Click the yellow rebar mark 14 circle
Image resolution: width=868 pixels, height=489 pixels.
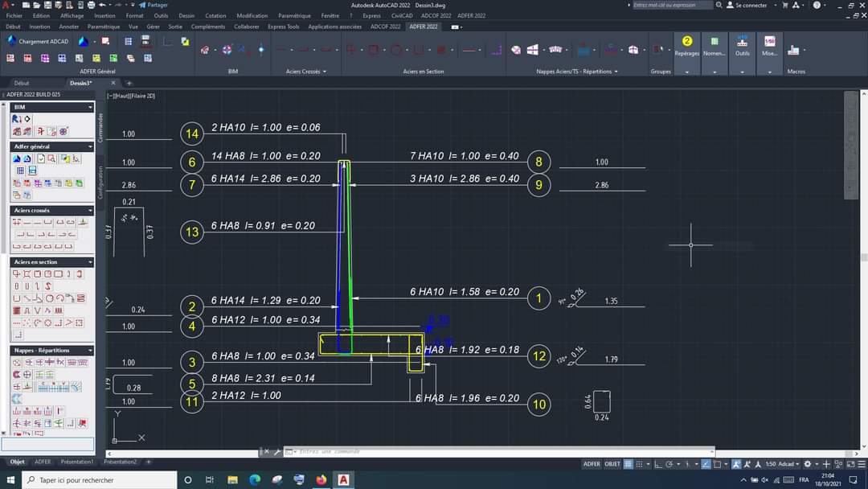point(192,134)
